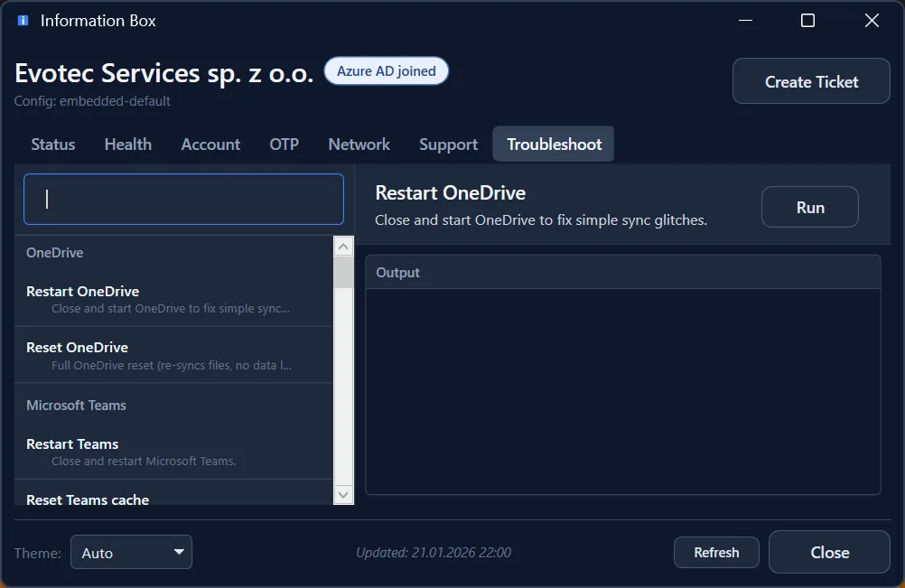The image size is (905, 588).
Task: Click the empty Output text area
Action: point(623,391)
